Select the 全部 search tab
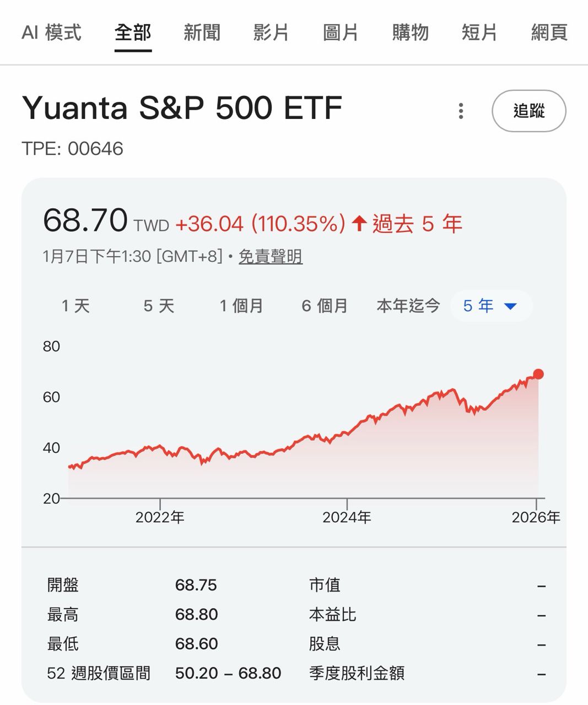588x705 pixels. 133,32
